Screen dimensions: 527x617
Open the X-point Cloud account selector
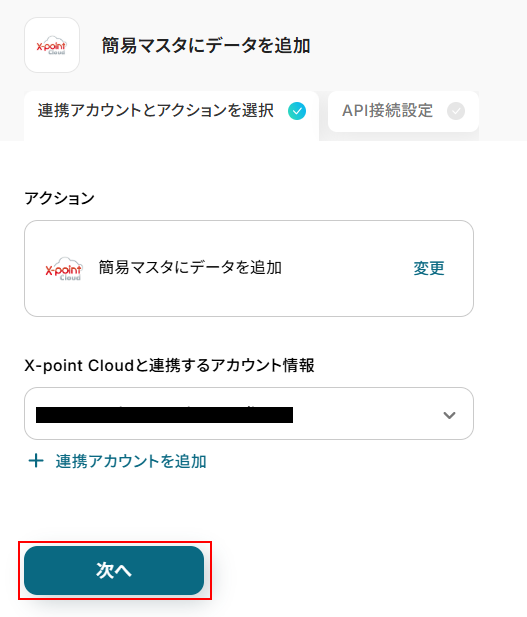coord(249,414)
